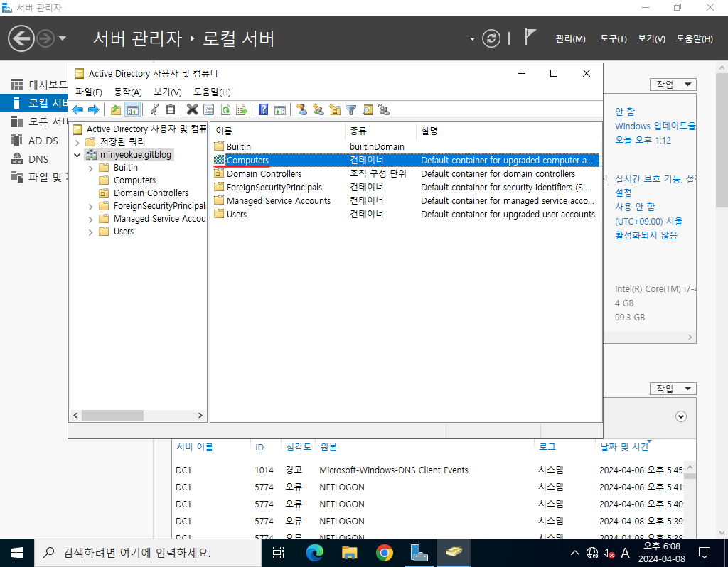Sort events by the 심각도 column header

(x=299, y=447)
